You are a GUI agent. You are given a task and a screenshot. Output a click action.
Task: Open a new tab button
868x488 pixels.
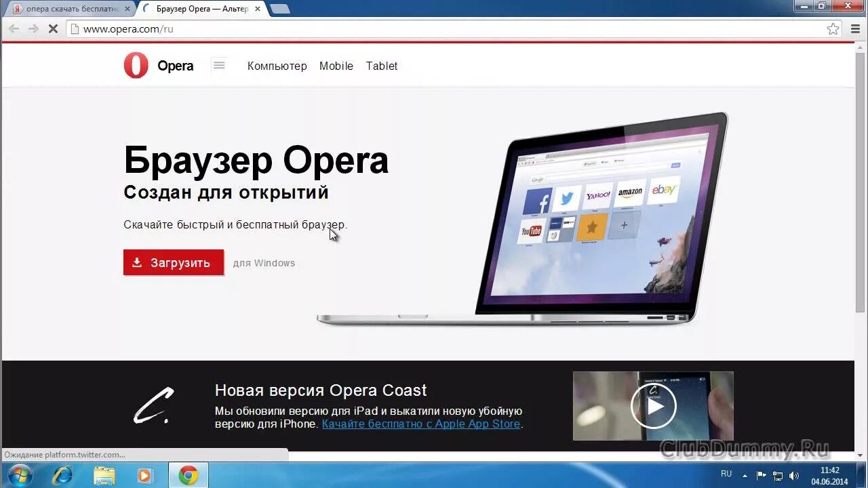coord(279,9)
